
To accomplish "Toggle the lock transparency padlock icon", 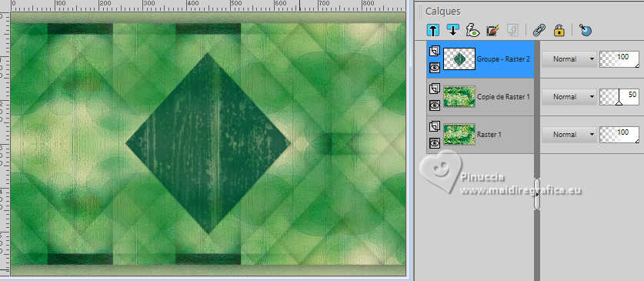I will (559, 30).
